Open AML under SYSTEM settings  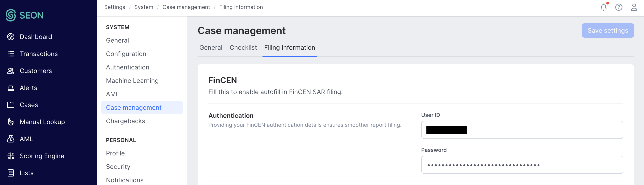tap(112, 94)
